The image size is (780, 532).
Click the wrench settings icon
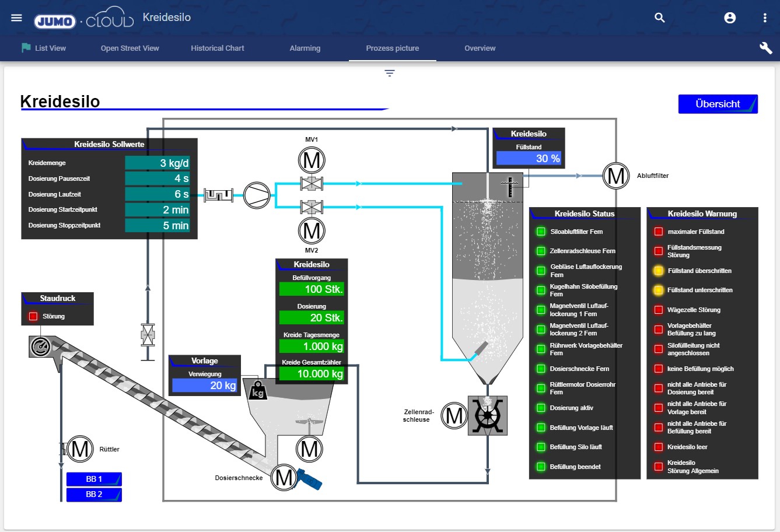click(x=765, y=48)
